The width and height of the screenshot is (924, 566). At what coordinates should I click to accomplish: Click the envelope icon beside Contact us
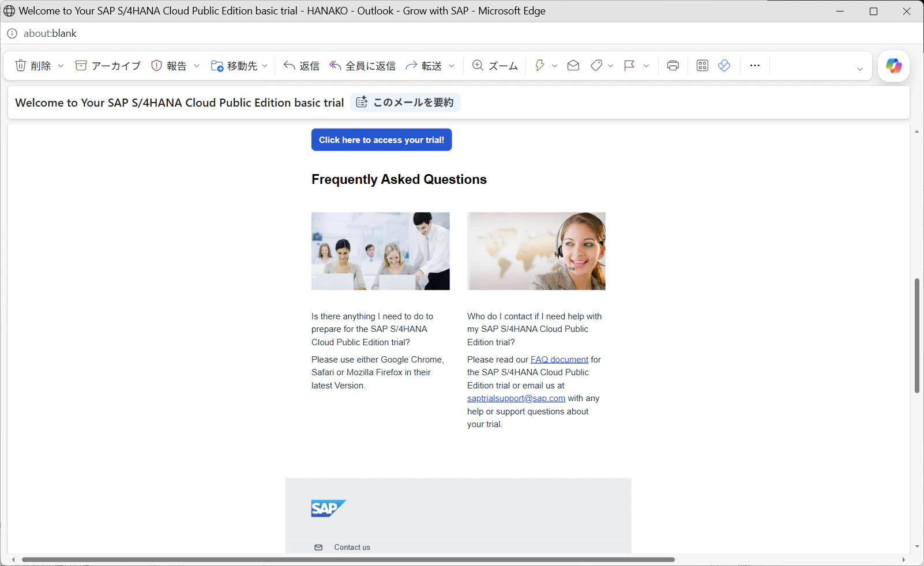tap(318, 548)
